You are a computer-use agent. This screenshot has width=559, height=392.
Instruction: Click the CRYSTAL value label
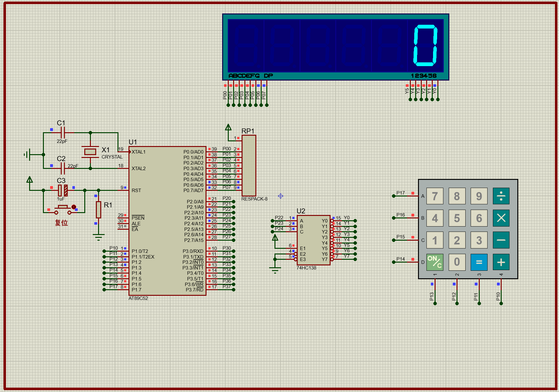(x=112, y=157)
